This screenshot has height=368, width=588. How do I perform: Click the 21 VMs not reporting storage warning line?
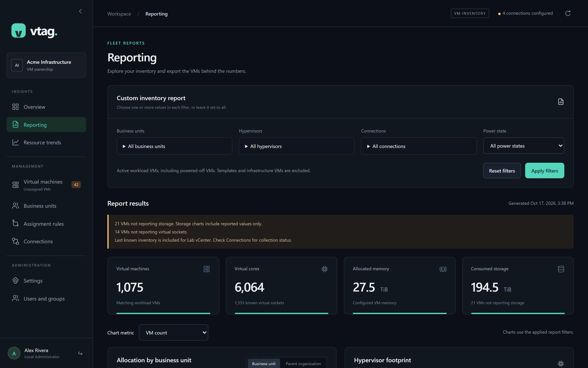click(x=188, y=224)
